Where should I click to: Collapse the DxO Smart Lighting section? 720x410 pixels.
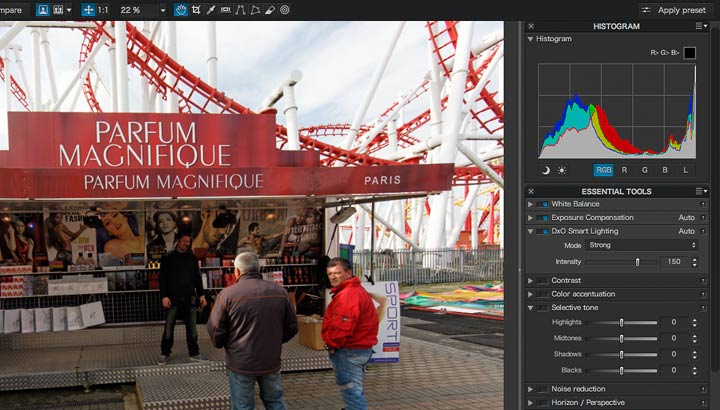click(530, 231)
